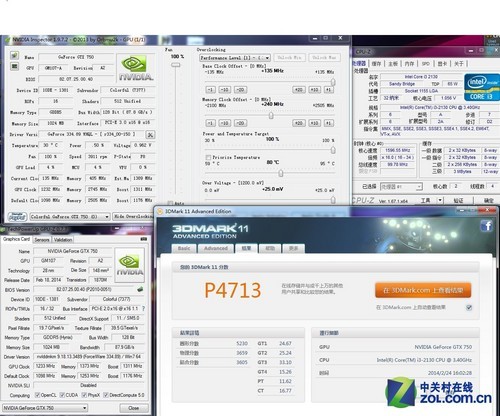Open Colorful GeForce GTX 750 GPU dropdown in Inspector
500x416 pixels.
tap(70, 217)
